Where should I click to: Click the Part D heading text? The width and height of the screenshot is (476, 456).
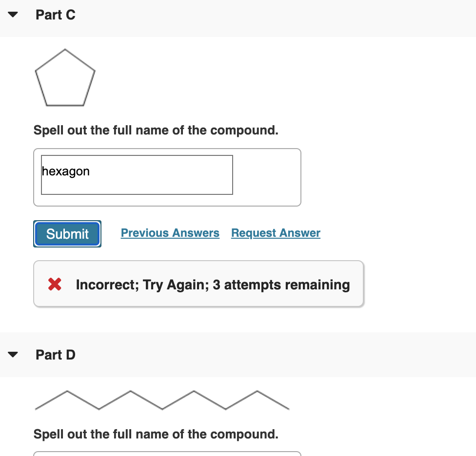click(56, 355)
